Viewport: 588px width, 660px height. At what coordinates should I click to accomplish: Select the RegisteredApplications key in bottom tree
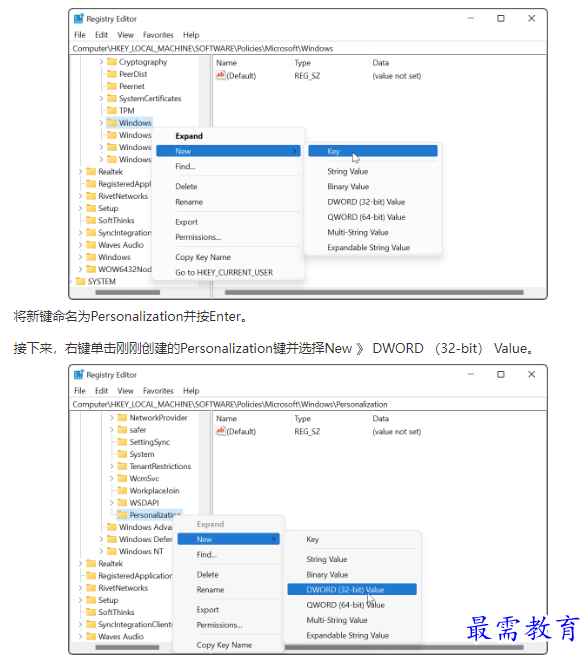135,576
